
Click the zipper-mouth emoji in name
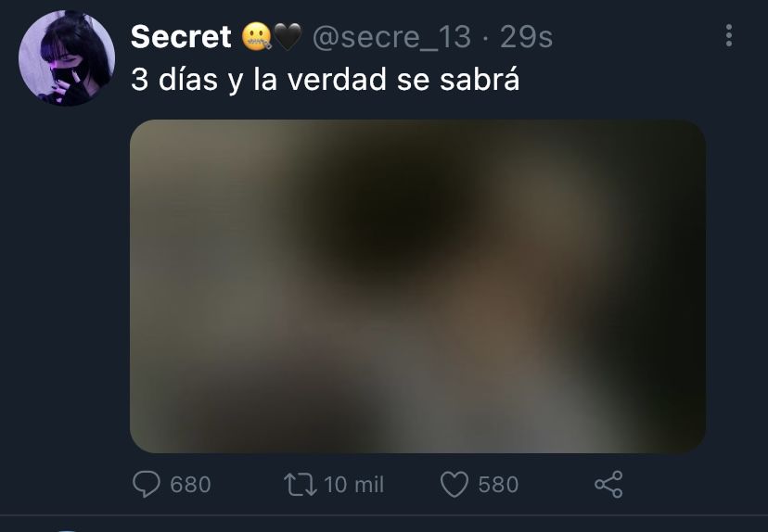(257, 37)
